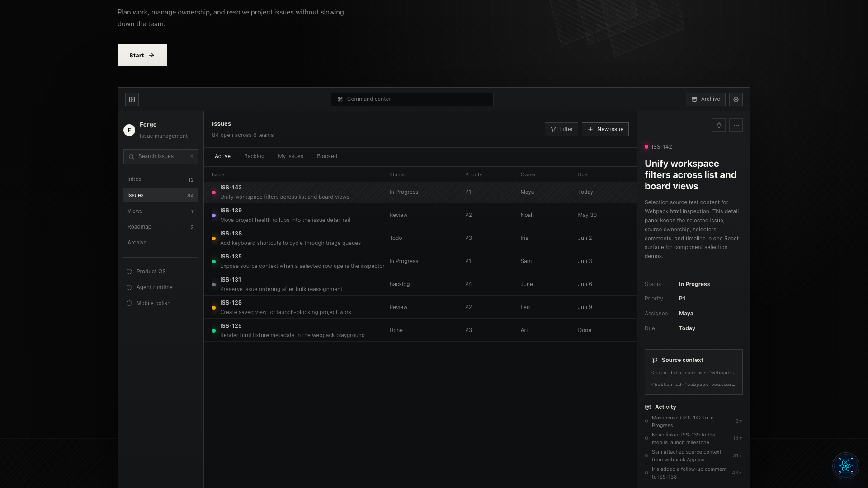Click the Status column header
This screenshot has height=488, width=868.
tap(397, 174)
